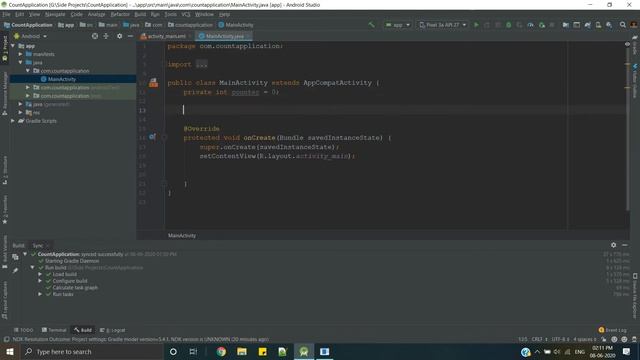Collapse the java folder in project tree
This screenshot has width=640, height=360.
click(21, 62)
